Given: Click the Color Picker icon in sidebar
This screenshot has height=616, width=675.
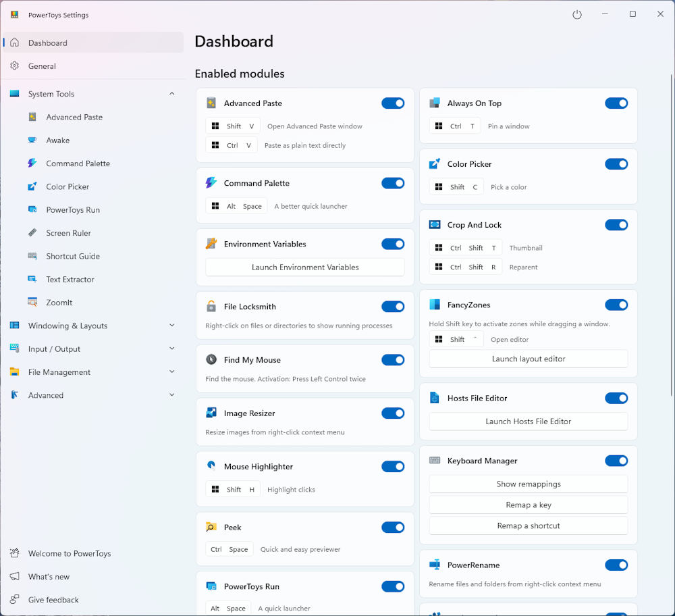Looking at the screenshot, I should (x=32, y=186).
